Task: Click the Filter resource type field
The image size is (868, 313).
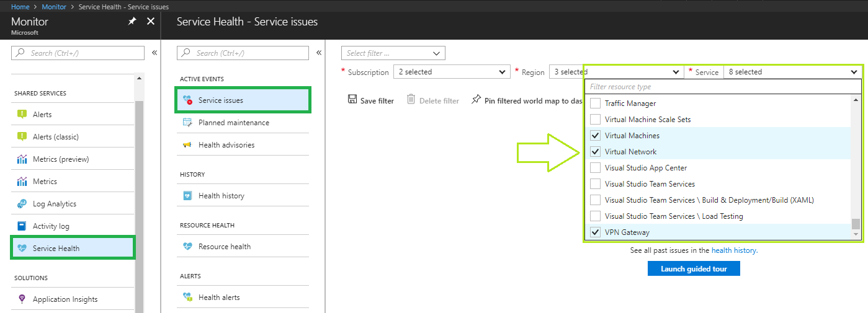Action: click(x=723, y=87)
